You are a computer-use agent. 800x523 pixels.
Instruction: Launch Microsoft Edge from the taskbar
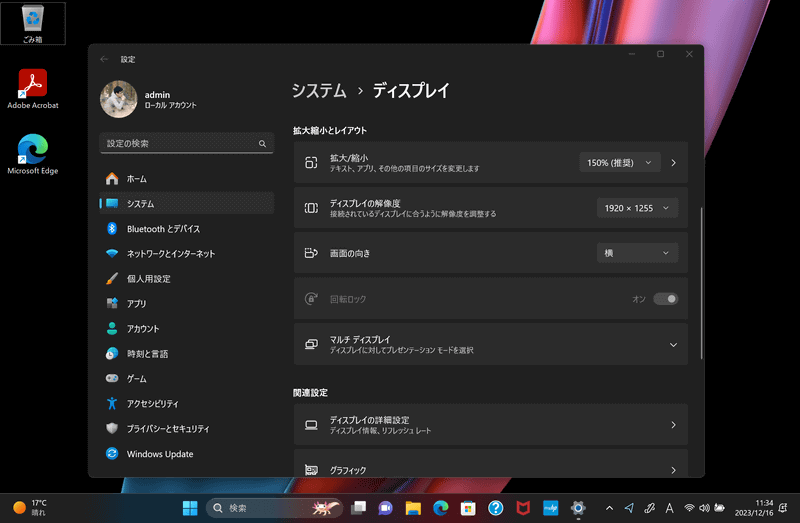pyautogui.click(x=441, y=508)
